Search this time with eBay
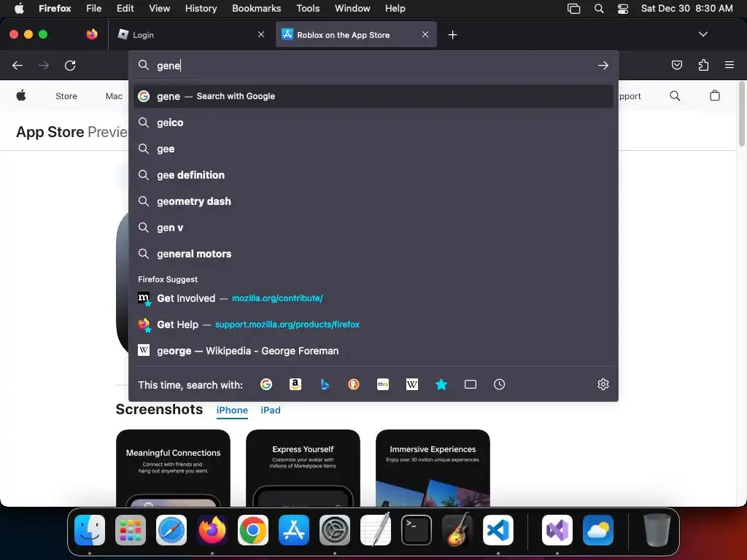The height and width of the screenshot is (560, 747). [x=383, y=384]
